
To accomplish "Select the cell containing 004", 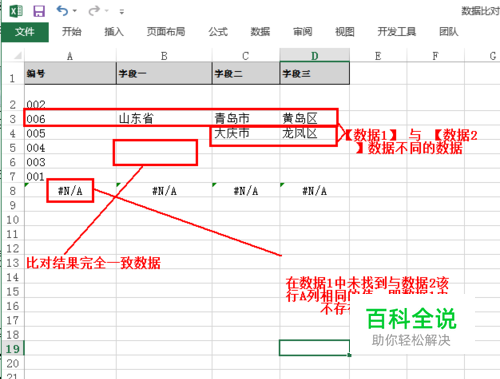I will [x=70, y=148].
